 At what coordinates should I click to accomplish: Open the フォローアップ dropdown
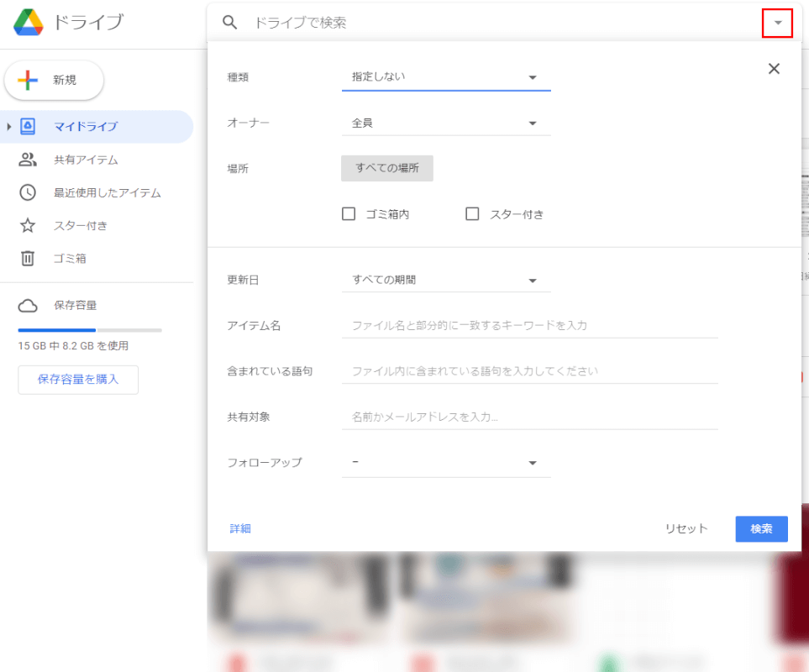[x=533, y=462]
